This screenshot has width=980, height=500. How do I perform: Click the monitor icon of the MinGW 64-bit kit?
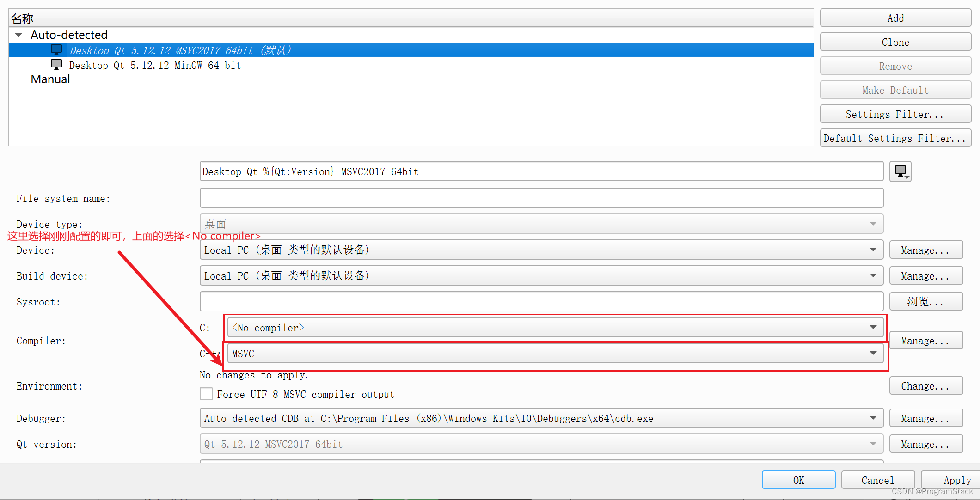[56, 64]
